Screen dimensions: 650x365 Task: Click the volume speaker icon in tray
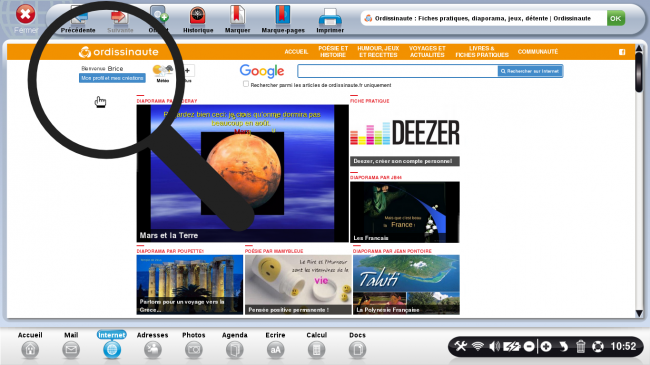(x=494, y=346)
